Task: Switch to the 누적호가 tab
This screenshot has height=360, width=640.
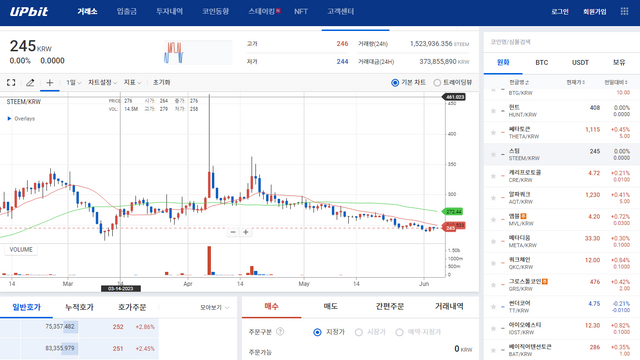Action: [79, 307]
